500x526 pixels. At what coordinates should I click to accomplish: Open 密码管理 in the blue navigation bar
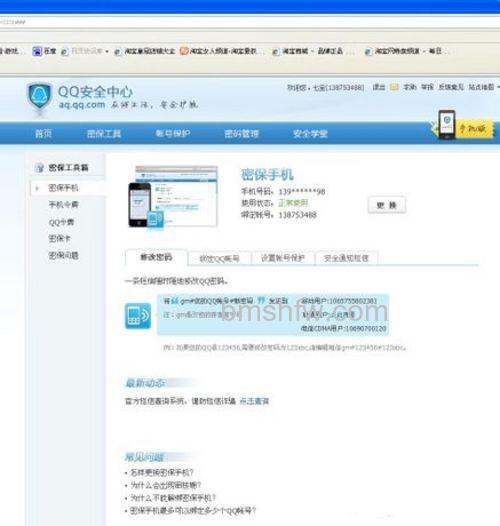(x=241, y=134)
